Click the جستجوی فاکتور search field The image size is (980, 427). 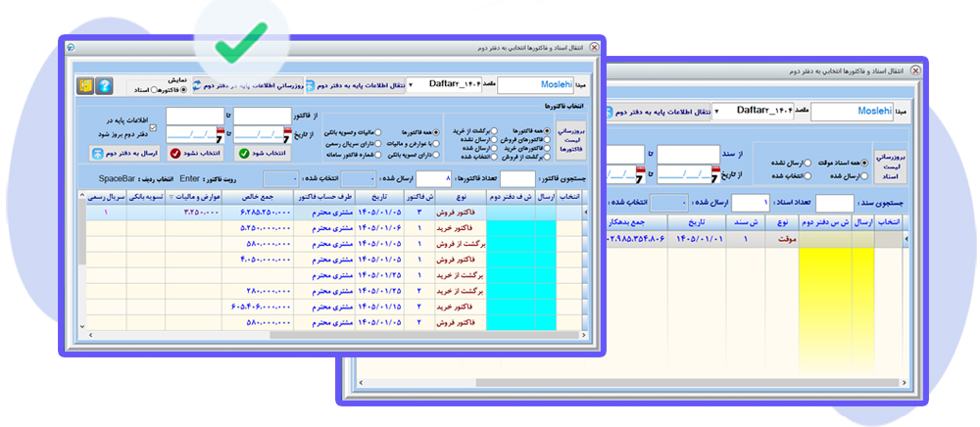pyautogui.click(x=517, y=179)
